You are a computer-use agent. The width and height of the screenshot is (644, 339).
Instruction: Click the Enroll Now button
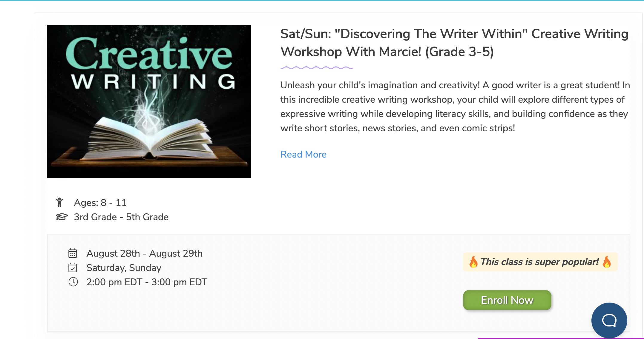point(507,300)
